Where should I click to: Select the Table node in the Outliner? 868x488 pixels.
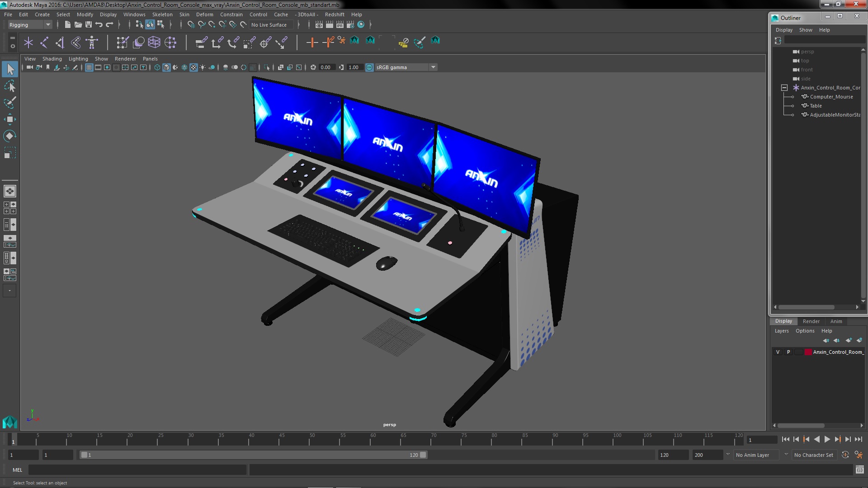coord(816,106)
